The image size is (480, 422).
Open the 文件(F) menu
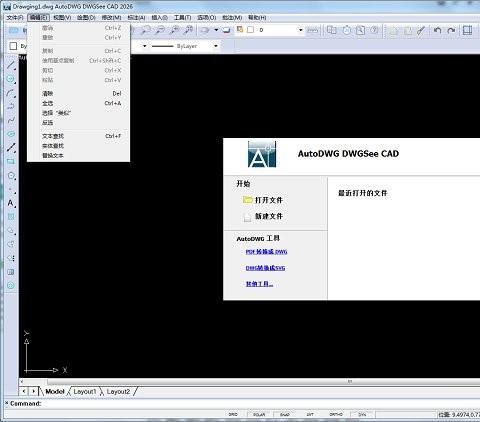15,17
